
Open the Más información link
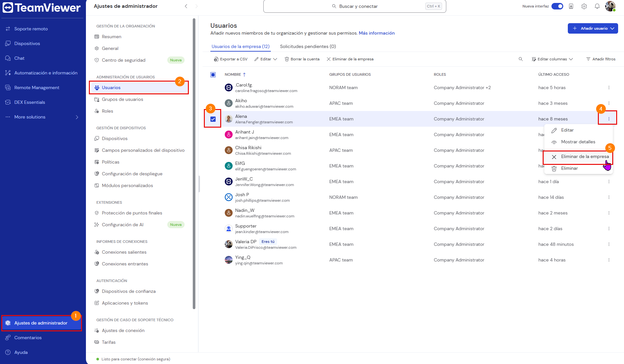[377, 33]
